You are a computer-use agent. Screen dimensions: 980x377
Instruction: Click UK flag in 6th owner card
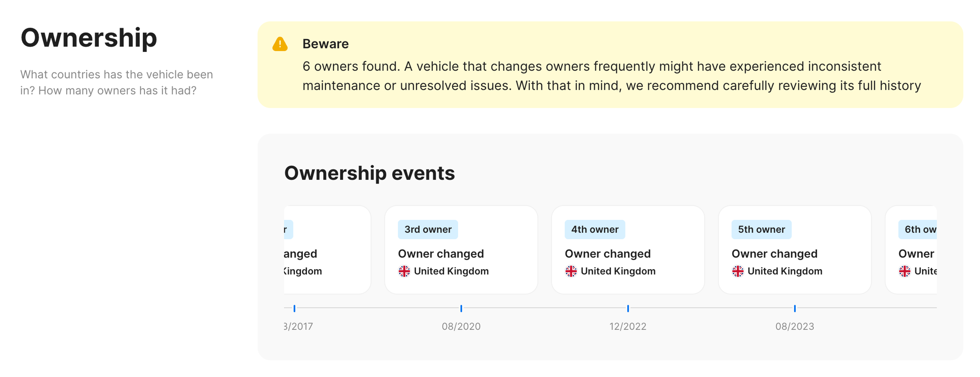coord(904,271)
